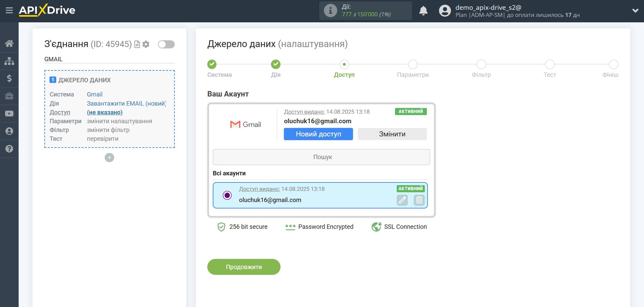Click the demo_apix-drive_s2@ account name
Screen dimensions: 644x307
[x=488, y=7]
